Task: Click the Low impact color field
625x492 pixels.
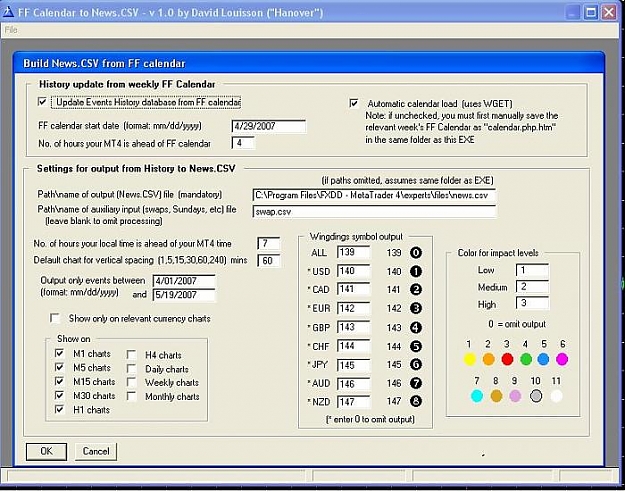Action: pyautogui.click(x=532, y=270)
